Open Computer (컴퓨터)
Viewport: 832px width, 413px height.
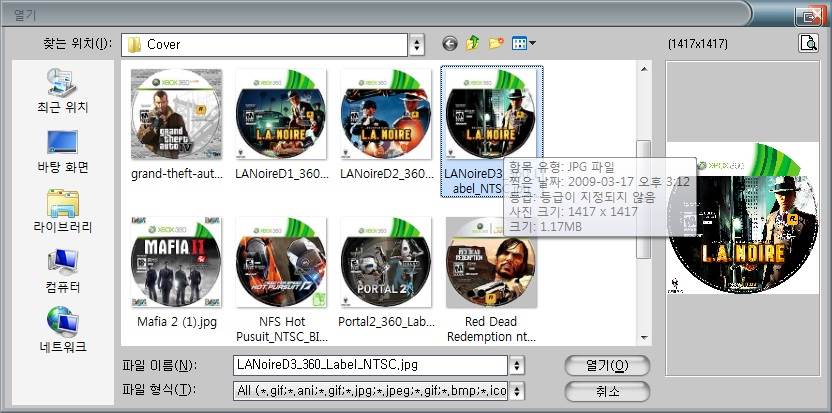point(63,271)
